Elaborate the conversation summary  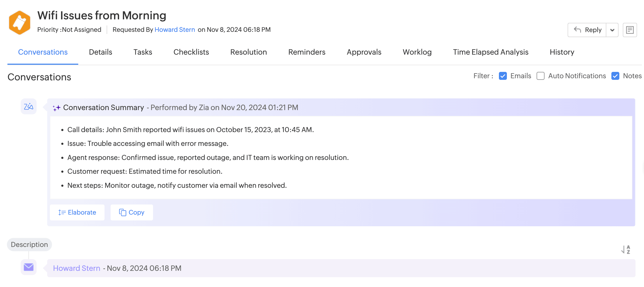pos(77,212)
